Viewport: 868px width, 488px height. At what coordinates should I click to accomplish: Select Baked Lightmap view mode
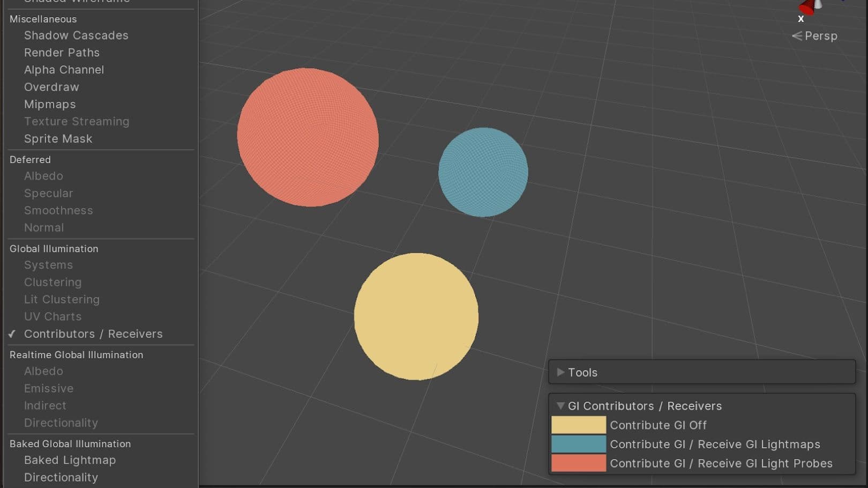pos(70,460)
